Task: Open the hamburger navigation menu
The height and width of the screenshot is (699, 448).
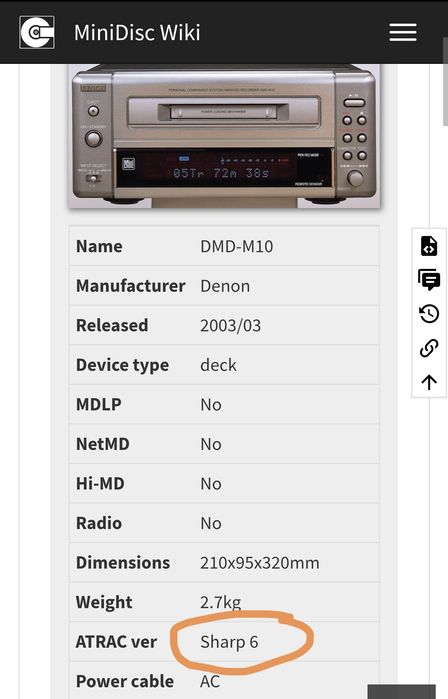Action: click(x=403, y=33)
